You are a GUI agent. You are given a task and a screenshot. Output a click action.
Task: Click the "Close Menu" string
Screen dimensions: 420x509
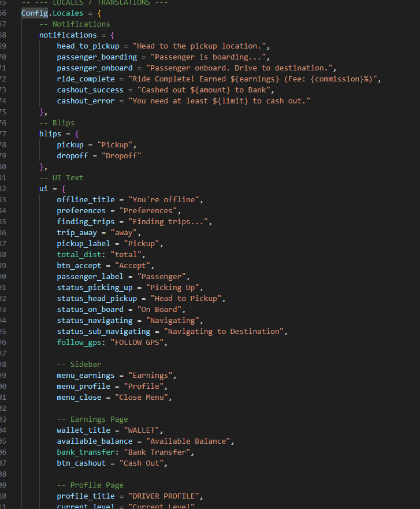(142, 397)
